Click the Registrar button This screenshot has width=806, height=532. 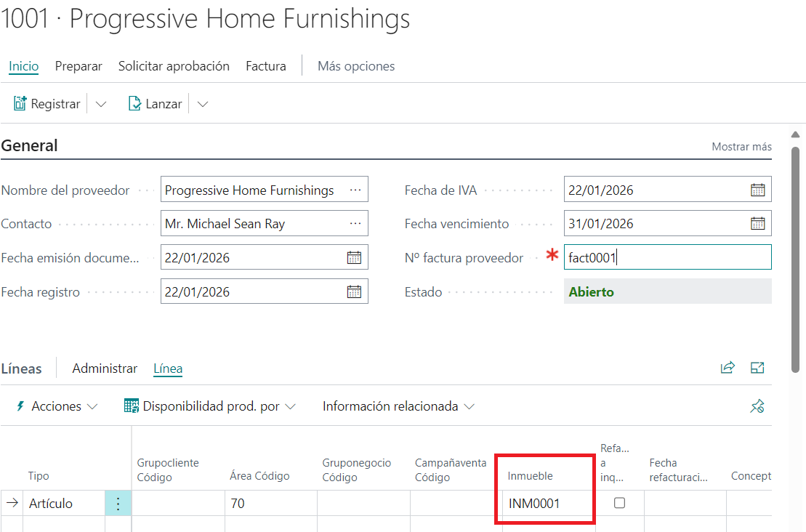[47, 104]
